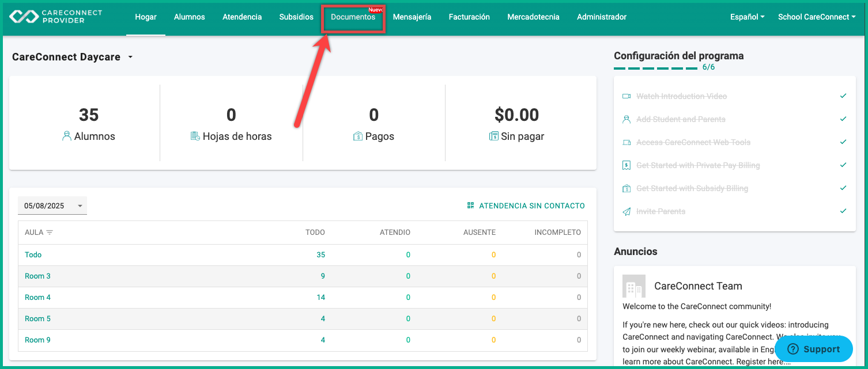This screenshot has height=369, width=868.
Task: Click the 35 Alumnos stat
Action: coord(89,115)
